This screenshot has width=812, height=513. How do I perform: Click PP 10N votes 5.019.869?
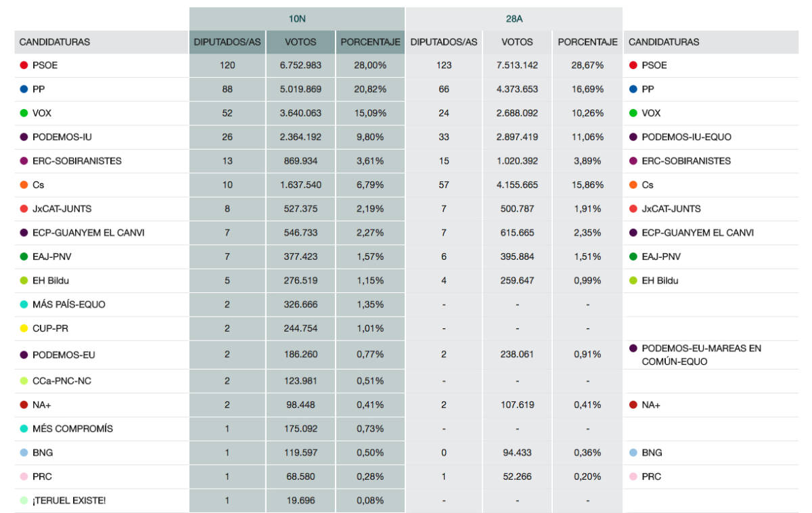(300, 89)
